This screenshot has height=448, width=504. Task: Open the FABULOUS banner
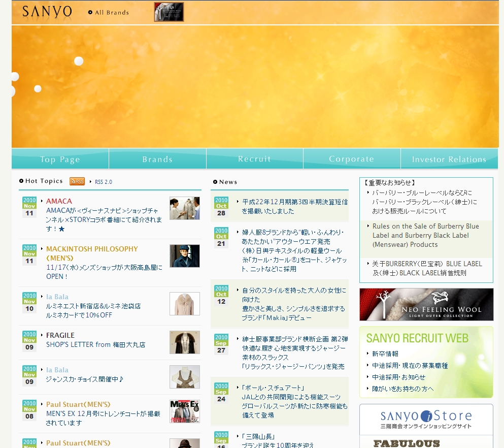tap(426, 442)
